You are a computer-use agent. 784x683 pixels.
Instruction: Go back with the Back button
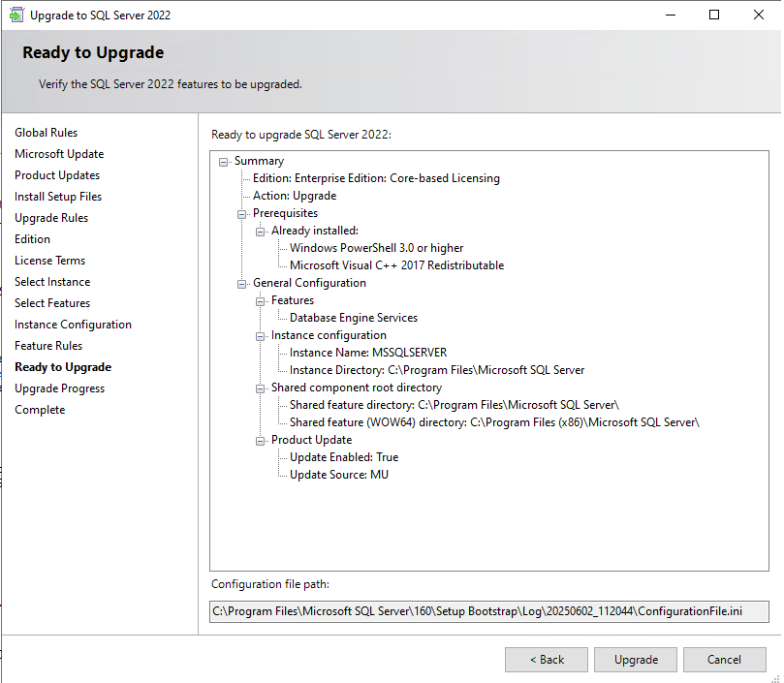546,660
